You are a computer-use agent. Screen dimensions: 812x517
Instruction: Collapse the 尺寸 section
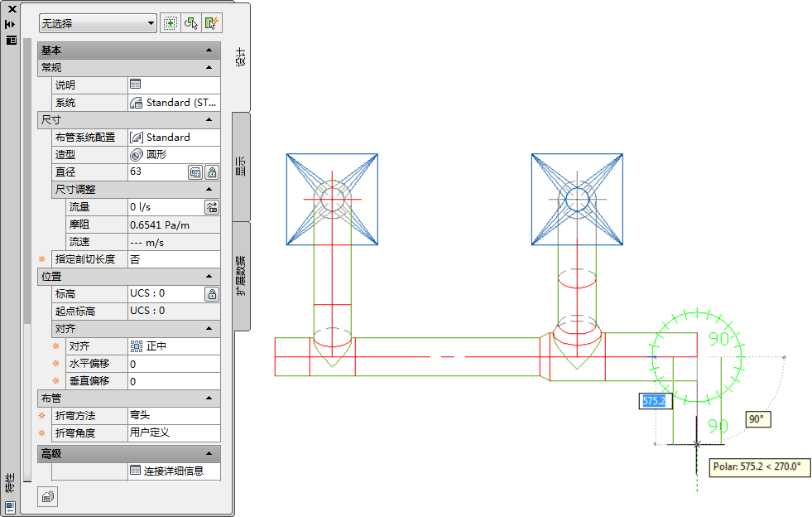click(209, 120)
